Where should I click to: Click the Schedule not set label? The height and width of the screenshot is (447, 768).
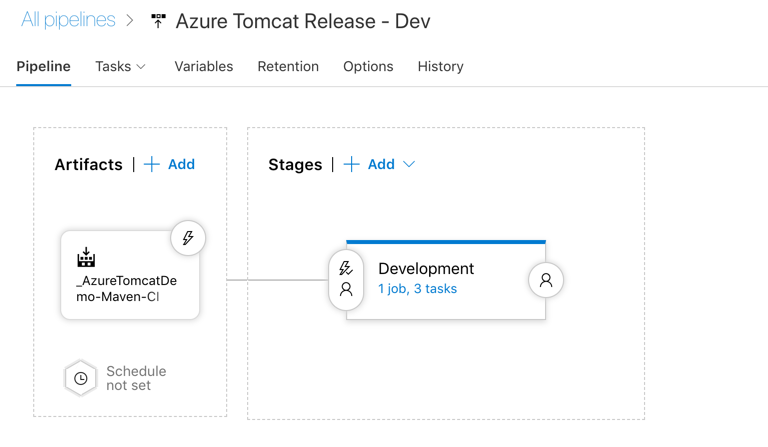pos(136,378)
